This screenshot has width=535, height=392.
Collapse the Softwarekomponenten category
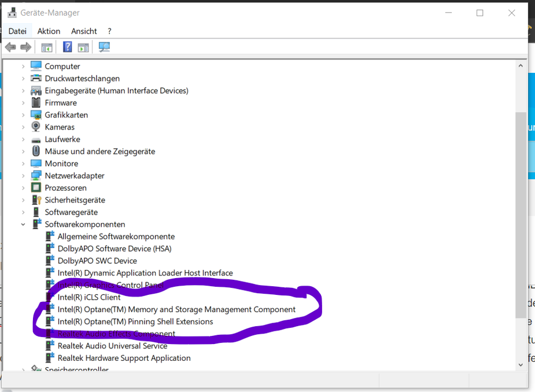(x=23, y=224)
